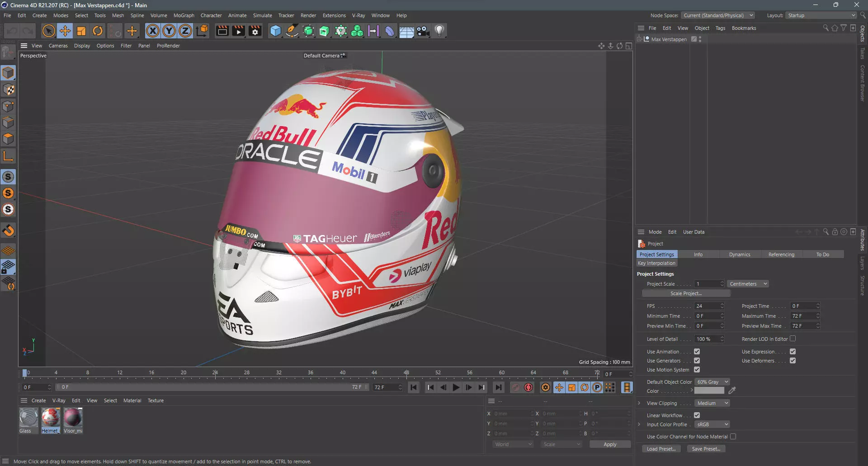Open viewport Cameras menu
868x466 pixels.
pos(58,46)
